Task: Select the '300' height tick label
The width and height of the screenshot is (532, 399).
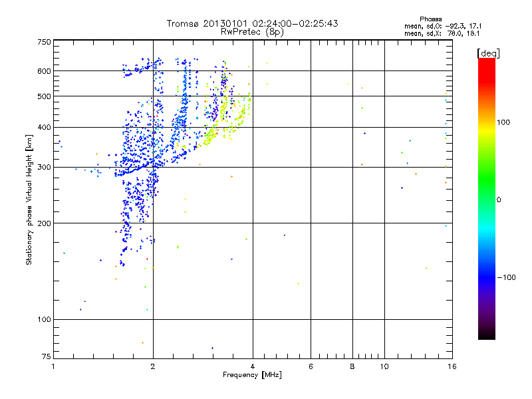Action: [x=44, y=167]
